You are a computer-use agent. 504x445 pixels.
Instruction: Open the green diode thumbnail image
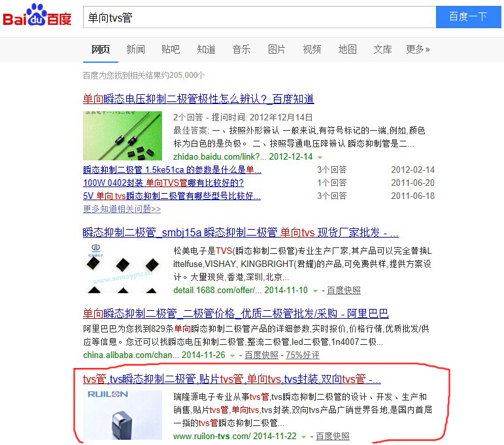coord(122,135)
